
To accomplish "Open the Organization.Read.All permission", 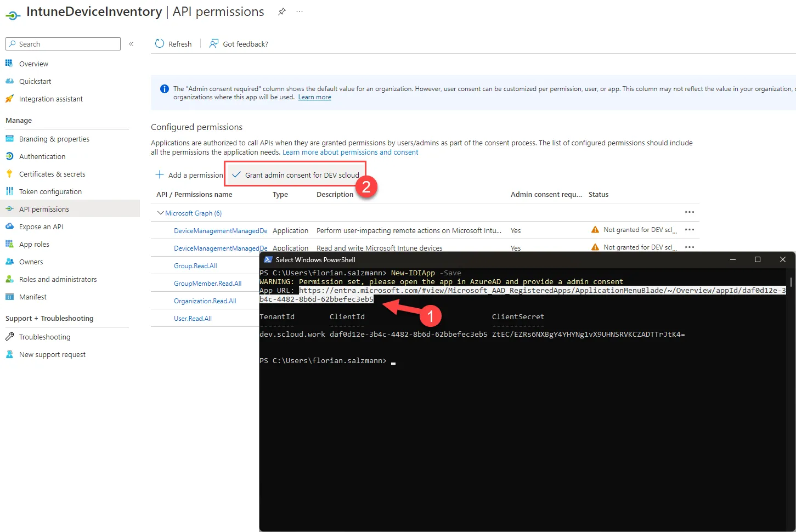I will click(x=205, y=301).
